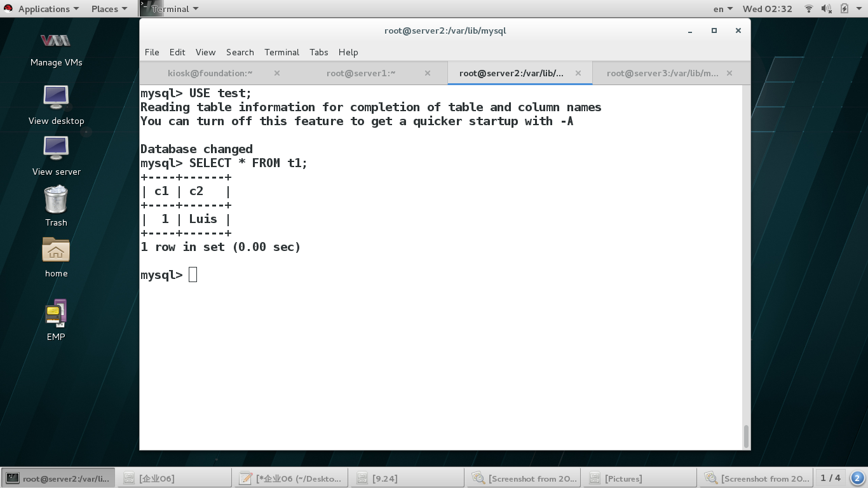Click the battery status icon
This screenshot has width=868, height=488.
[x=844, y=9]
